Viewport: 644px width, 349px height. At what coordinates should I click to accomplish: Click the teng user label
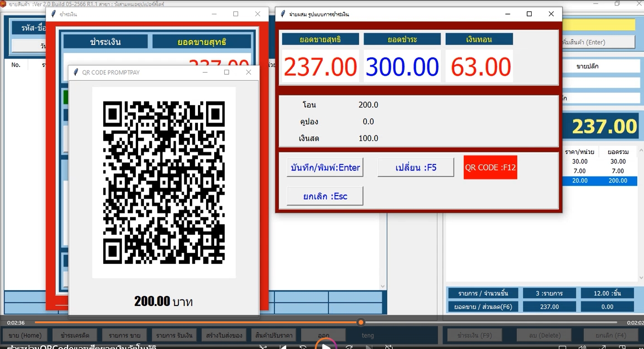pos(368,335)
